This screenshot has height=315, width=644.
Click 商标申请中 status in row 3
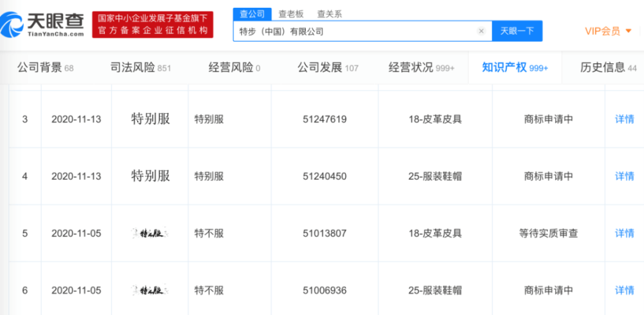pyautogui.click(x=548, y=120)
